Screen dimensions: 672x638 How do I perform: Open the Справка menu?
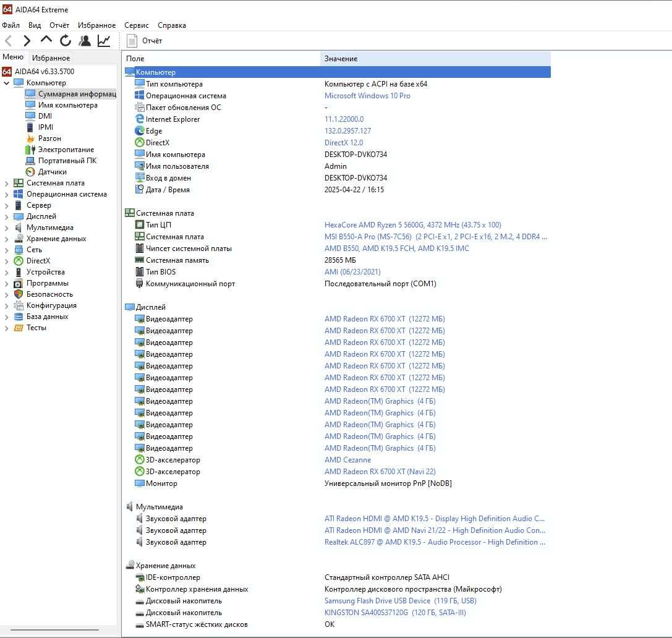point(171,25)
